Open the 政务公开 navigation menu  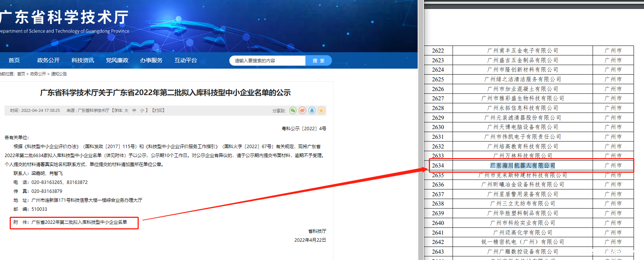point(48,60)
